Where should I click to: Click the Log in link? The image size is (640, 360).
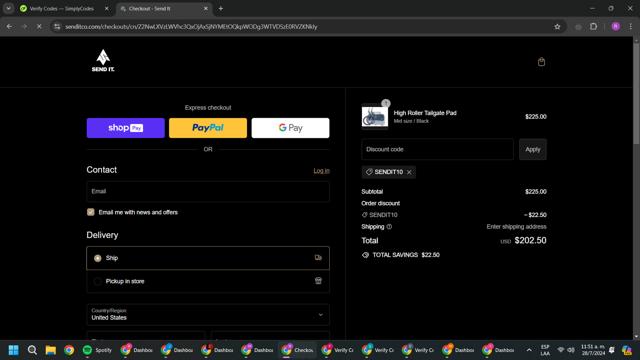pyautogui.click(x=321, y=171)
